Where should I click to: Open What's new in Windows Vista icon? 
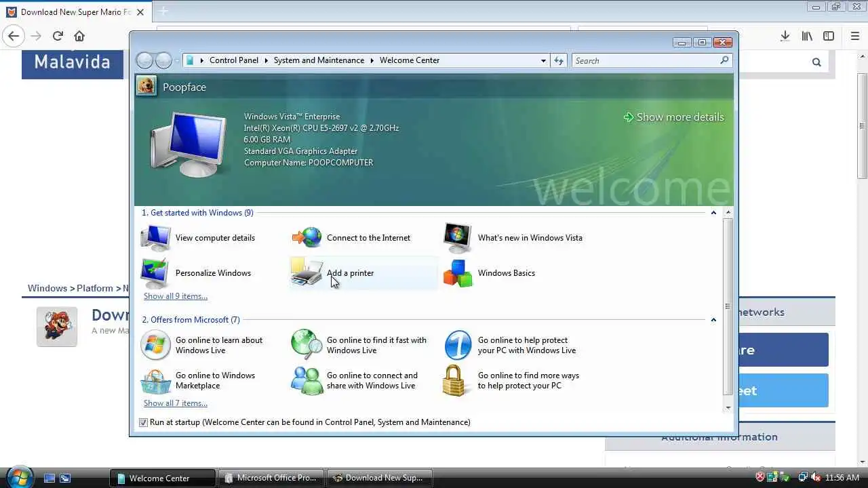click(458, 238)
